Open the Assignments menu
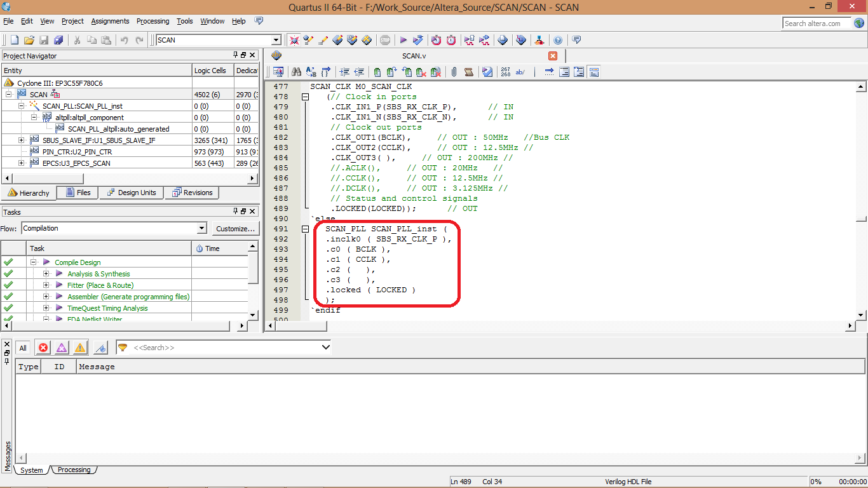The image size is (868, 488). coord(110,21)
